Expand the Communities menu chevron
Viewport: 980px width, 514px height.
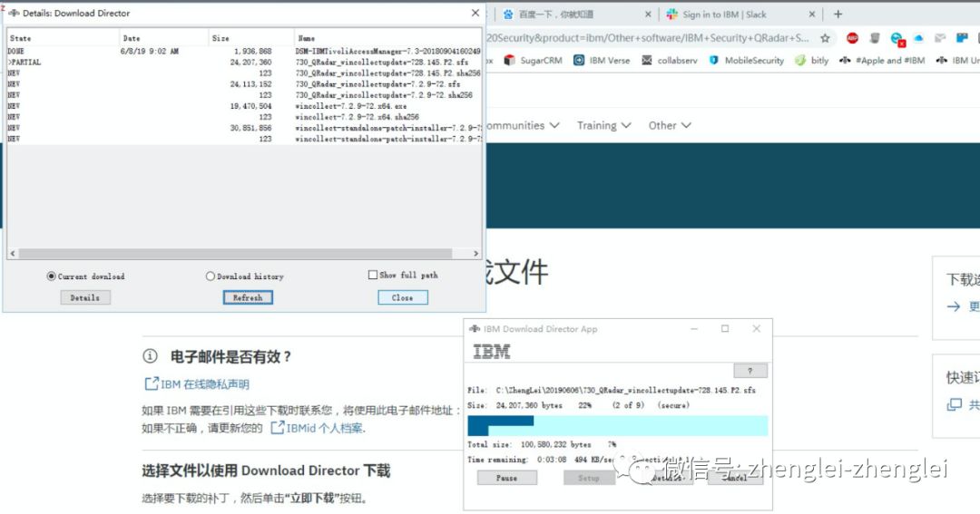point(554,125)
